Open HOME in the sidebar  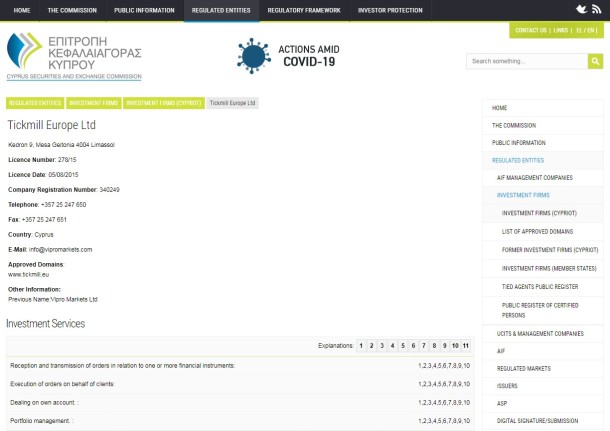click(543, 108)
